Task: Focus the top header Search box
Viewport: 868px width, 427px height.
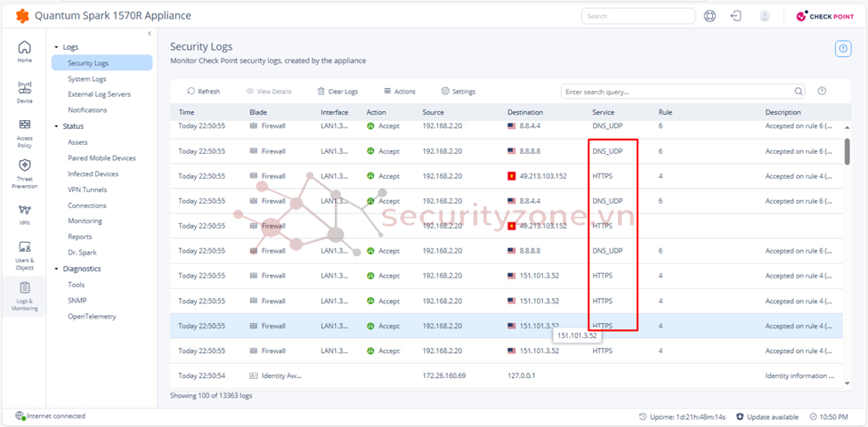Action: [x=637, y=16]
